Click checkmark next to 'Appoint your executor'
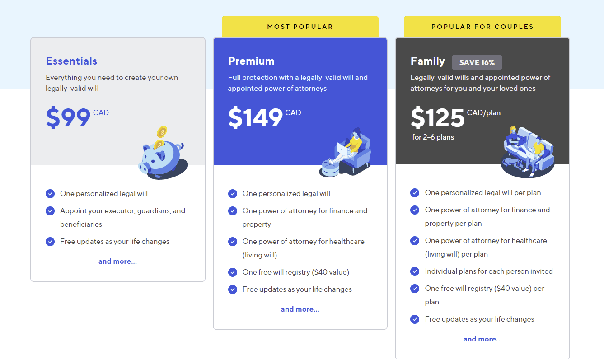604x364 pixels. (50, 211)
